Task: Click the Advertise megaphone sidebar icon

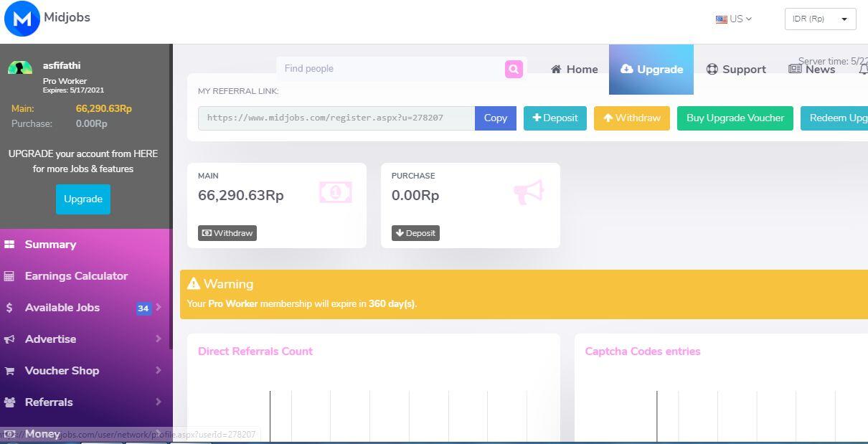Action: (9, 339)
